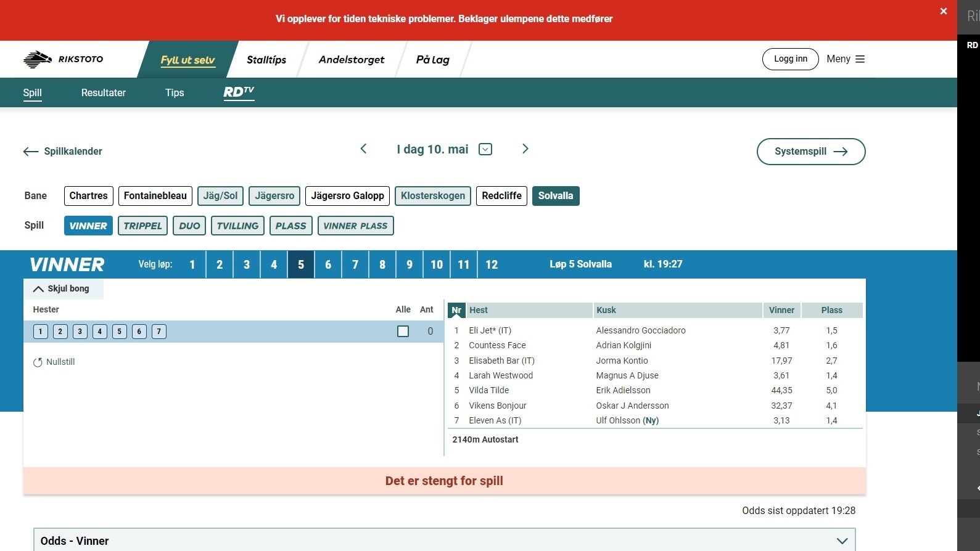This screenshot has width=980, height=551.
Task: Switch to race 4
Action: [274, 264]
